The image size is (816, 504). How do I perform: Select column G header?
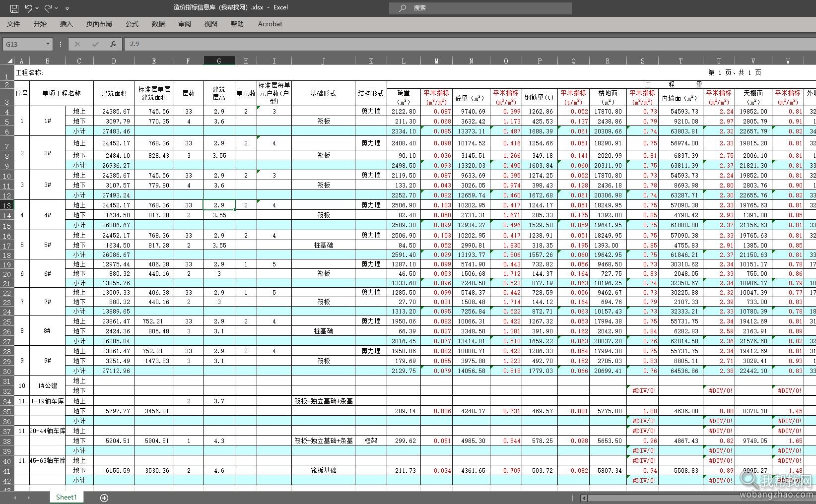[x=219, y=61]
